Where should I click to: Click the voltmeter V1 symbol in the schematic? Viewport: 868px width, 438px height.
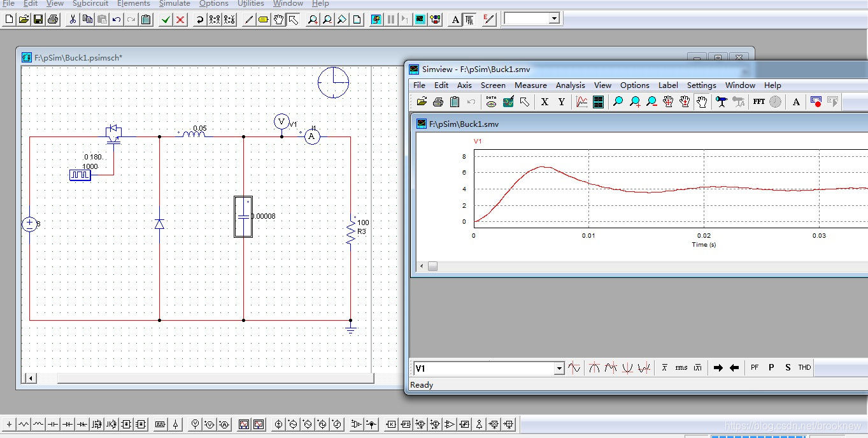[x=281, y=122]
